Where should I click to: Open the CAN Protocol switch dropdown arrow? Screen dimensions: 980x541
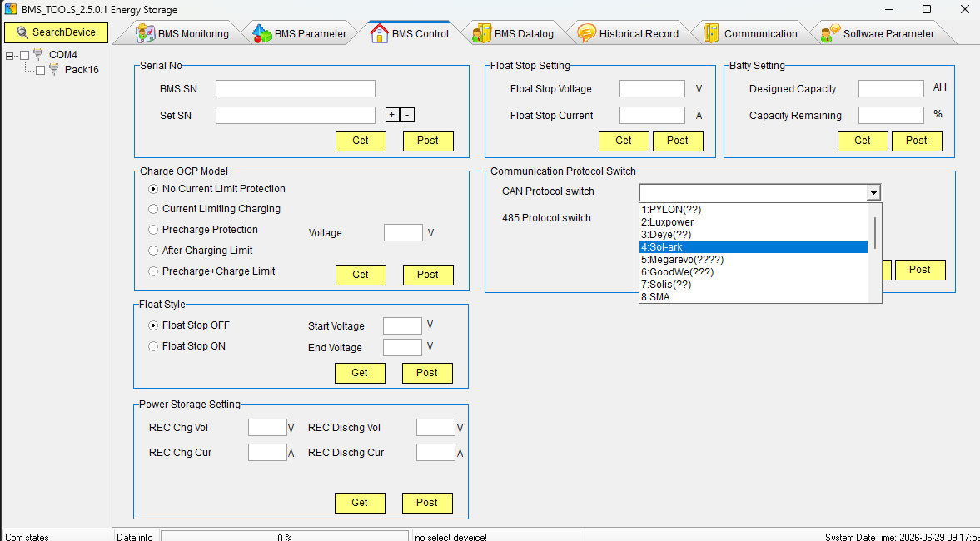(873, 192)
